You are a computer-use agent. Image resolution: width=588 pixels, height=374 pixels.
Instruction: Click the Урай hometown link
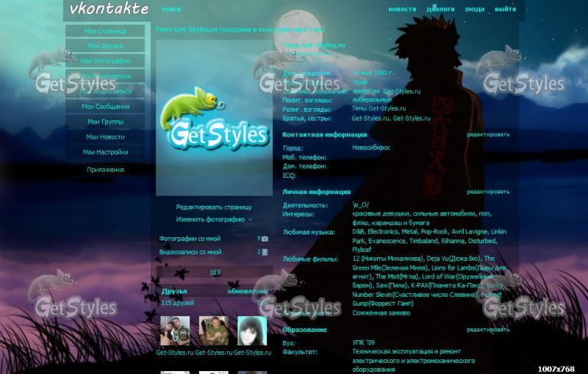(x=359, y=82)
